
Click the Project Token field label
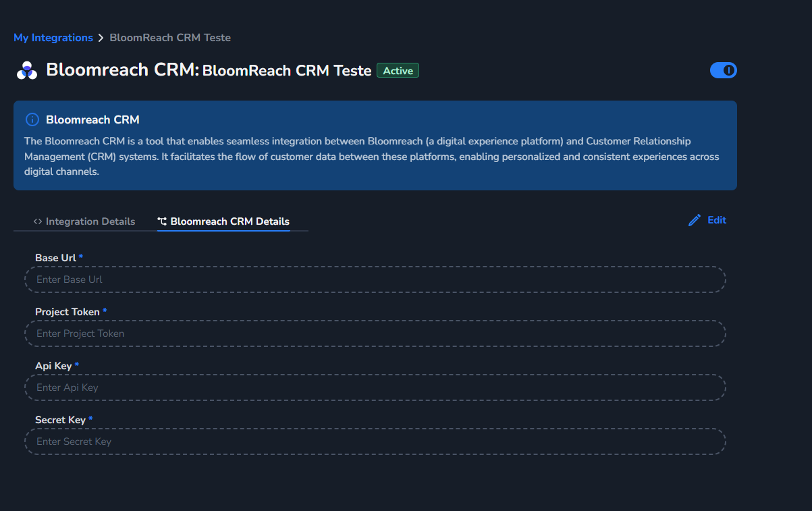67,312
